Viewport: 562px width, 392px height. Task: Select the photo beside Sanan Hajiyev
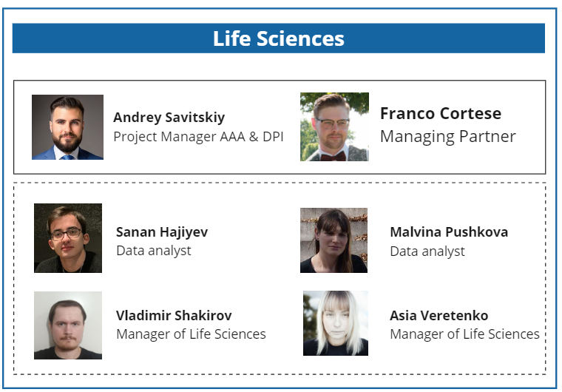68,238
